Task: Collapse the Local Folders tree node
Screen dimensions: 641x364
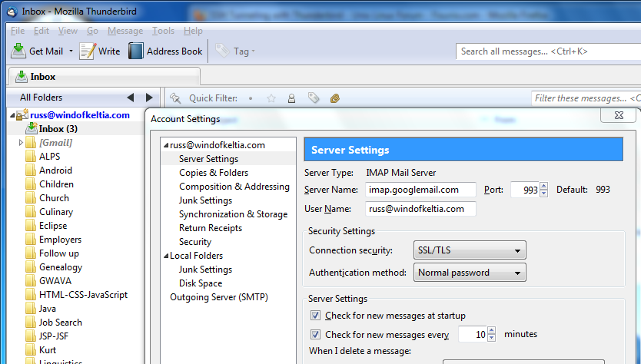Action: tap(166, 256)
